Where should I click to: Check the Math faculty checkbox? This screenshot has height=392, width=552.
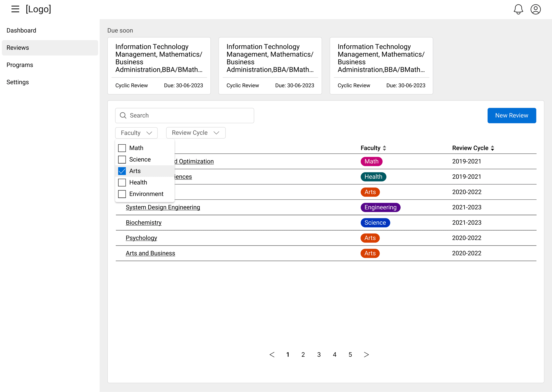tap(122, 148)
